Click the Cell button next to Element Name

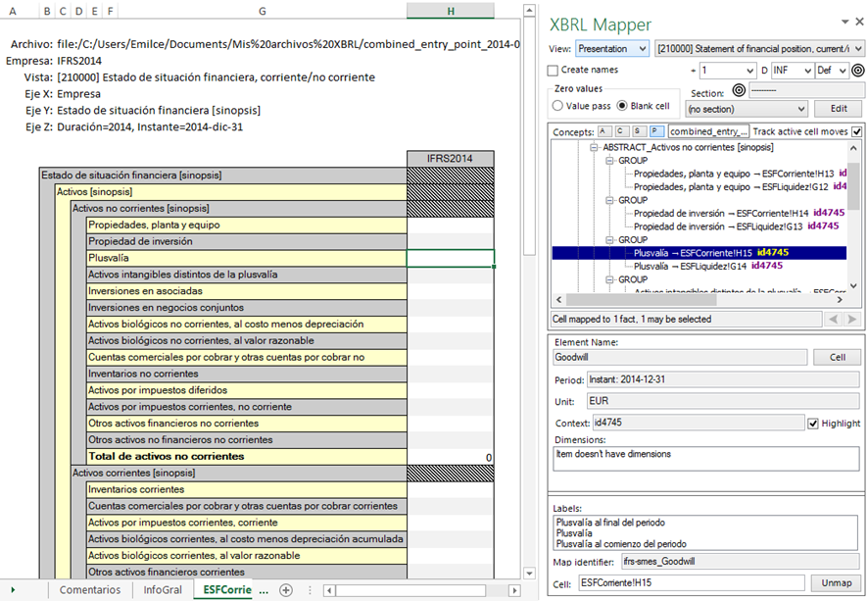coord(837,357)
